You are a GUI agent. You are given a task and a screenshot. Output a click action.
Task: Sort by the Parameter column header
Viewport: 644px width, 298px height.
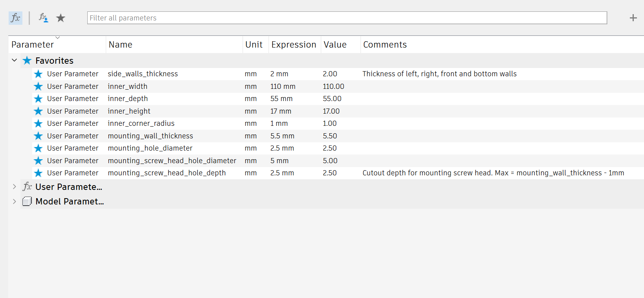tap(57, 44)
